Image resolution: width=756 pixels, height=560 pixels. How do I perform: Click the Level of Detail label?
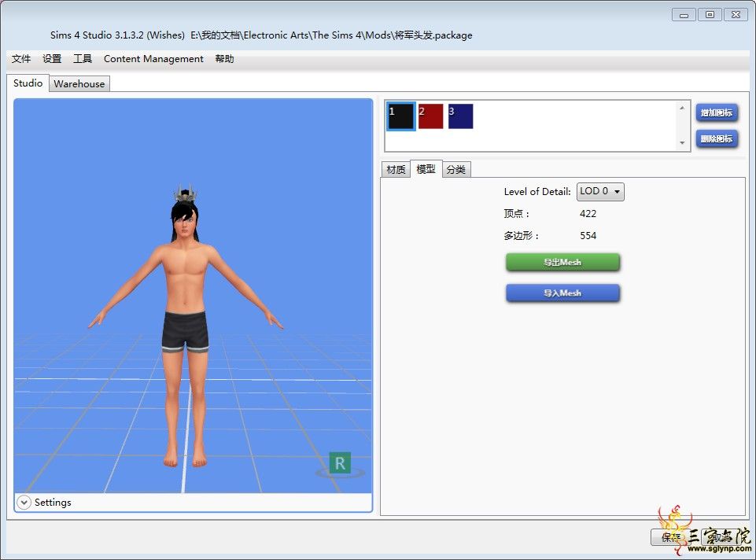click(537, 191)
